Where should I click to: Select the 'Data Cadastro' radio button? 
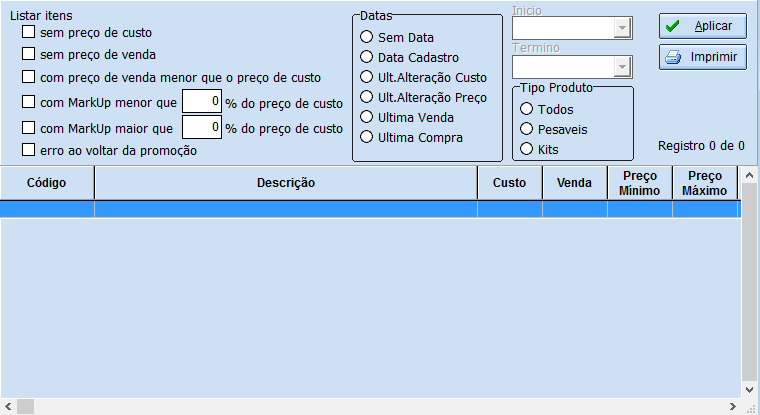point(366,57)
